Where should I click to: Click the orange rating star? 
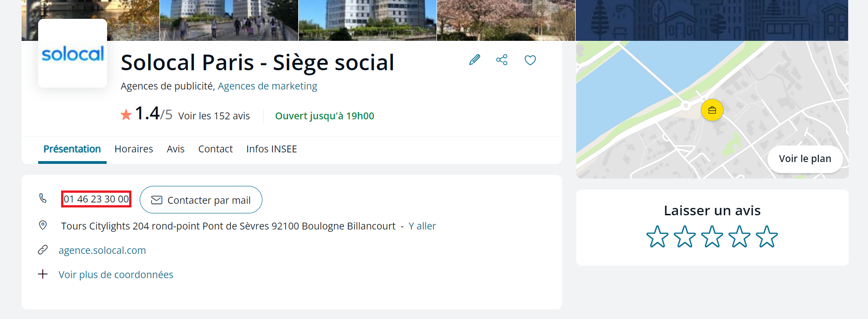pyautogui.click(x=126, y=114)
